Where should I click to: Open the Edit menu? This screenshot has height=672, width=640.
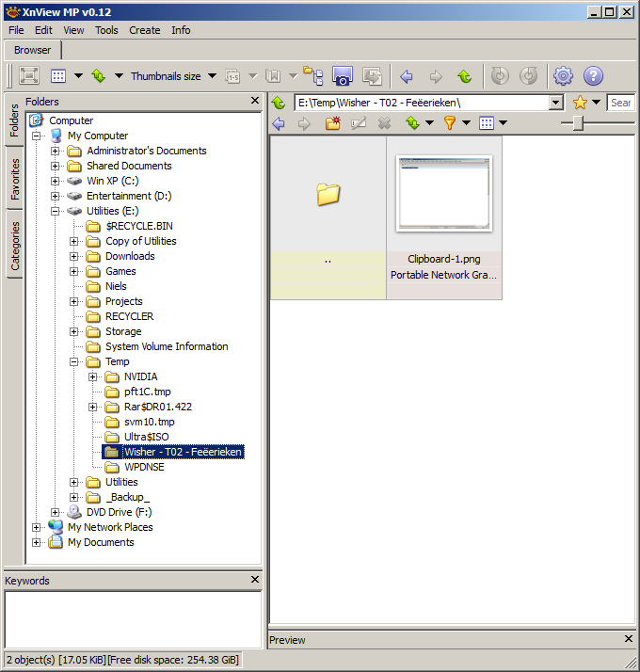click(43, 30)
